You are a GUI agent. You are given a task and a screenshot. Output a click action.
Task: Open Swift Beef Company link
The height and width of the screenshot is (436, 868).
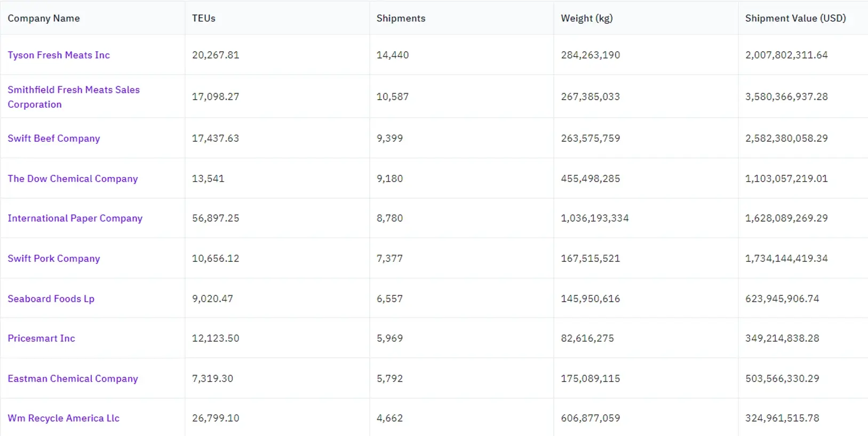(54, 139)
